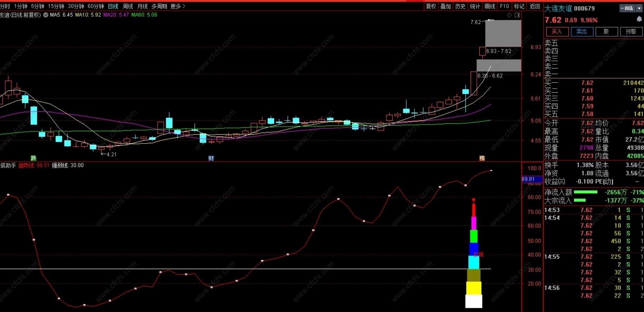Click the 换手 1.38% value
Screen dimensions: 644x312
point(585,165)
